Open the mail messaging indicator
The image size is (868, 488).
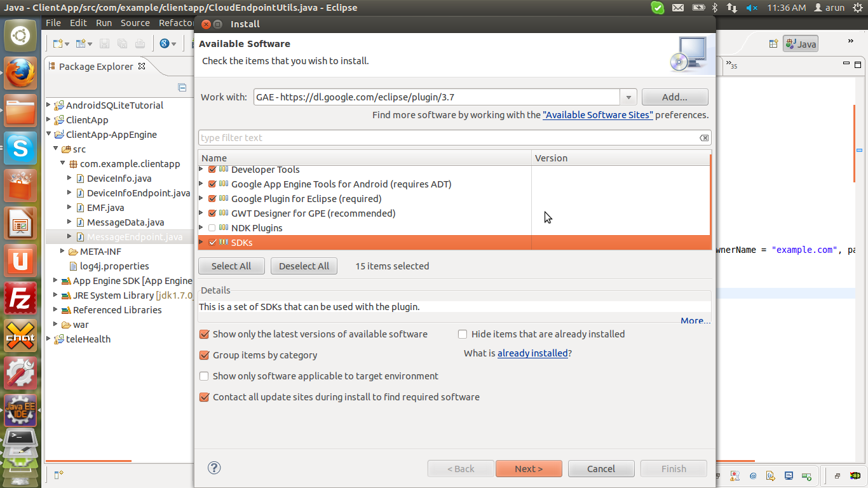678,8
